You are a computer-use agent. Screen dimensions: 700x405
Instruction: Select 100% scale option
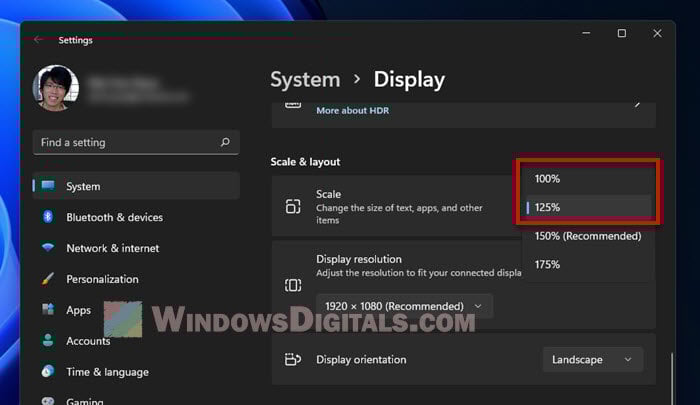point(588,179)
